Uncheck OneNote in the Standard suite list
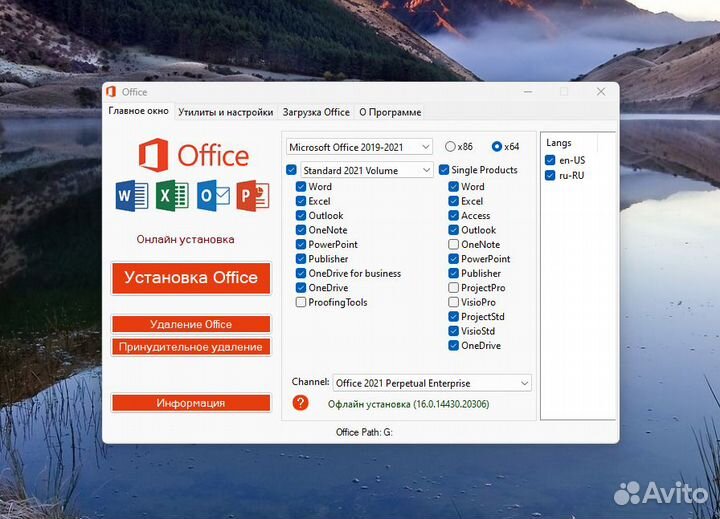 301,230
